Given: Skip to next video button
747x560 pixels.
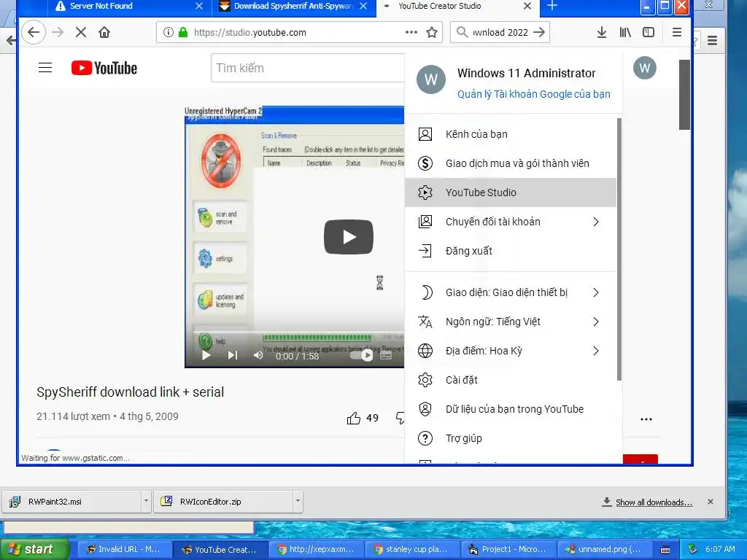Looking at the screenshot, I should 233,355.
